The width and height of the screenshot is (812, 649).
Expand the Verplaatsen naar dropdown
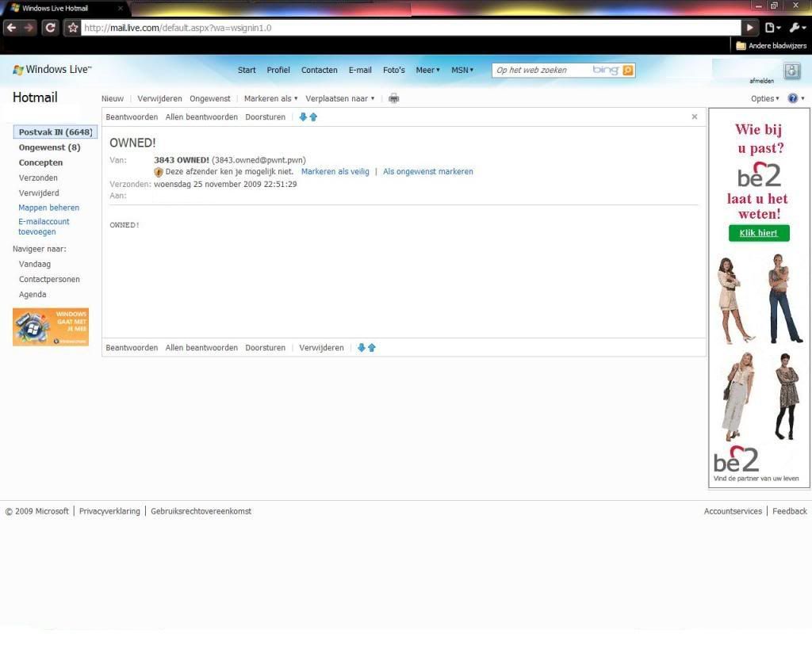pos(339,98)
